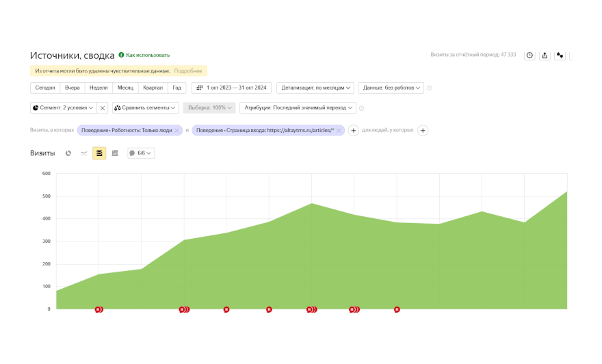Click 'Подробнее' link in yellow notice
The height and width of the screenshot is (364, 602).
(187, 70)
